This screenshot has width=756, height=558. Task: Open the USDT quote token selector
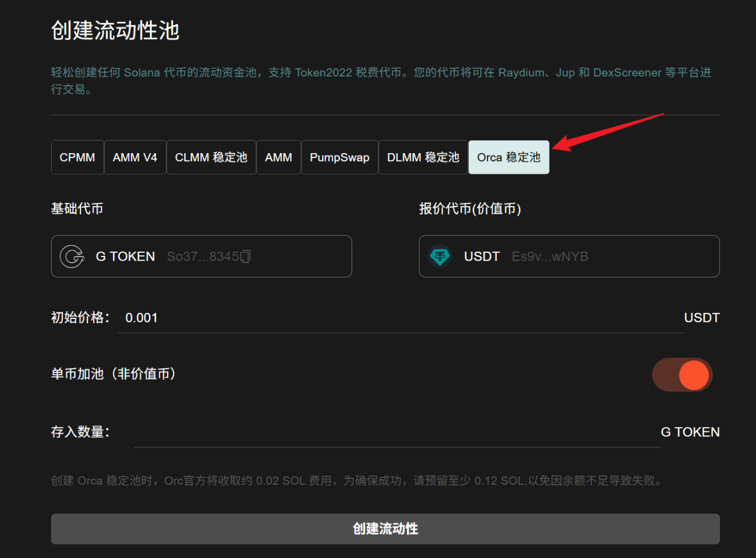click(x=569, y=256)
